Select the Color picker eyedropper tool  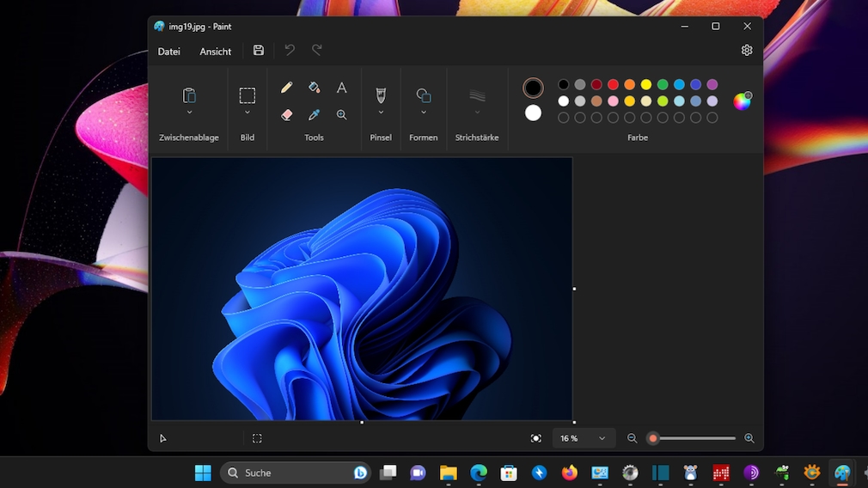[x=314, y=114]
